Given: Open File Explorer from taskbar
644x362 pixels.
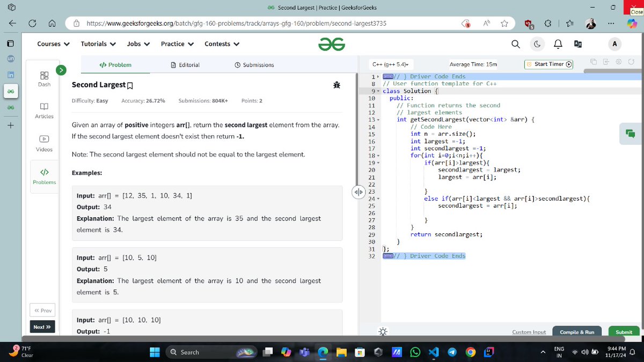Looking at the screenshot, I should coord(341,352).
